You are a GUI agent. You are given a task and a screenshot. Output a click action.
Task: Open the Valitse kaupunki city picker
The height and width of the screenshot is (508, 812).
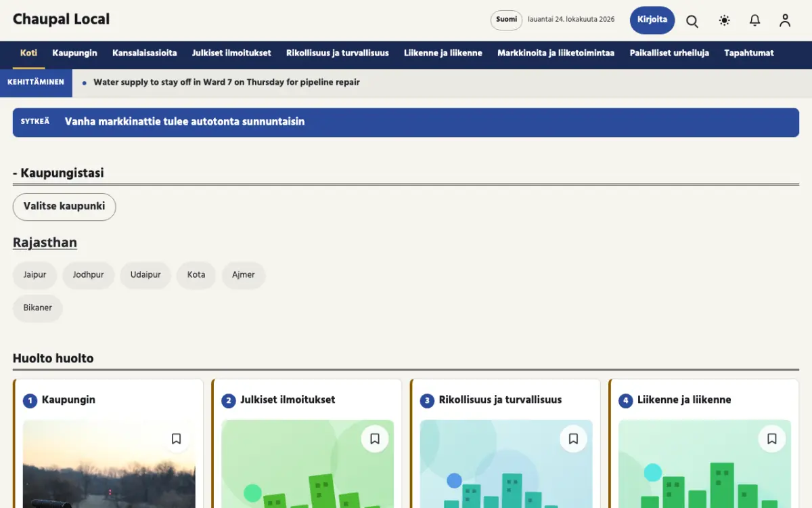64,207
